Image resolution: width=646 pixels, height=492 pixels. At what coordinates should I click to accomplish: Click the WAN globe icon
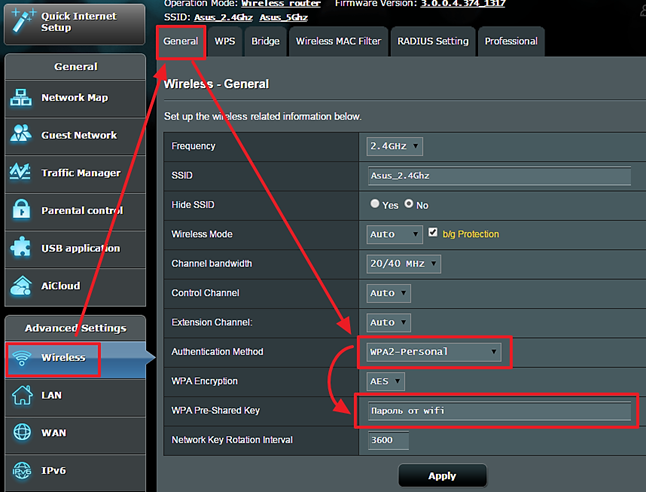tap(22, 433)
